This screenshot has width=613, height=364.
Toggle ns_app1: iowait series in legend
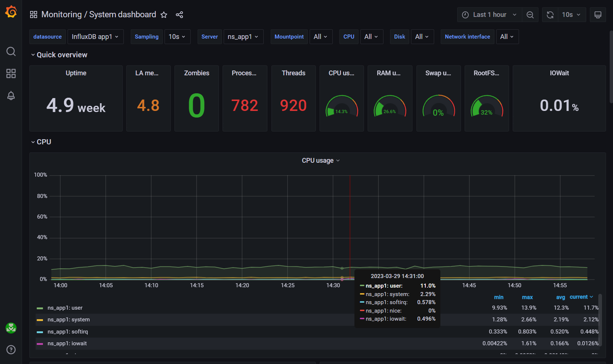67,343
